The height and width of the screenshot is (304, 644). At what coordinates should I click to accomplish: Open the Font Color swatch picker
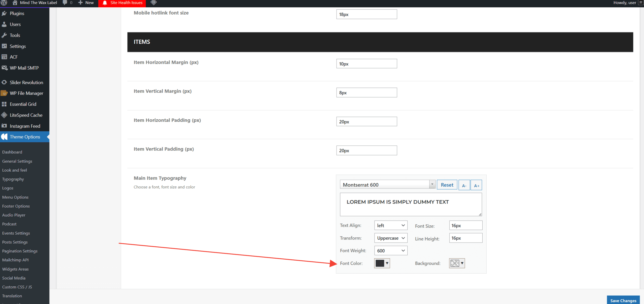pos(382,263)
